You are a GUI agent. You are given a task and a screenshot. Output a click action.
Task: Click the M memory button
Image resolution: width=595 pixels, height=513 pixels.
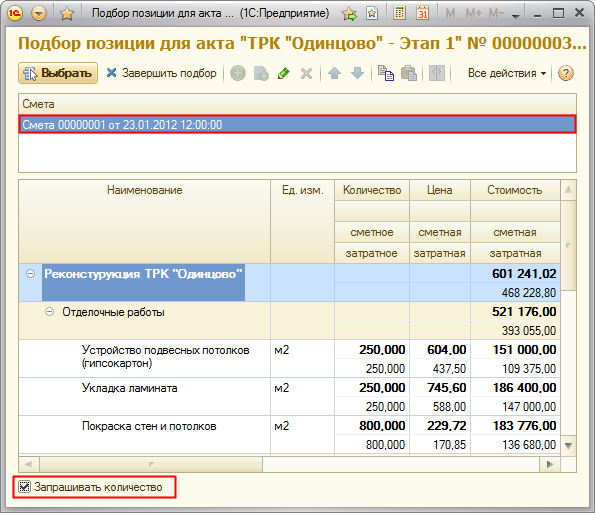click(450, 14)
